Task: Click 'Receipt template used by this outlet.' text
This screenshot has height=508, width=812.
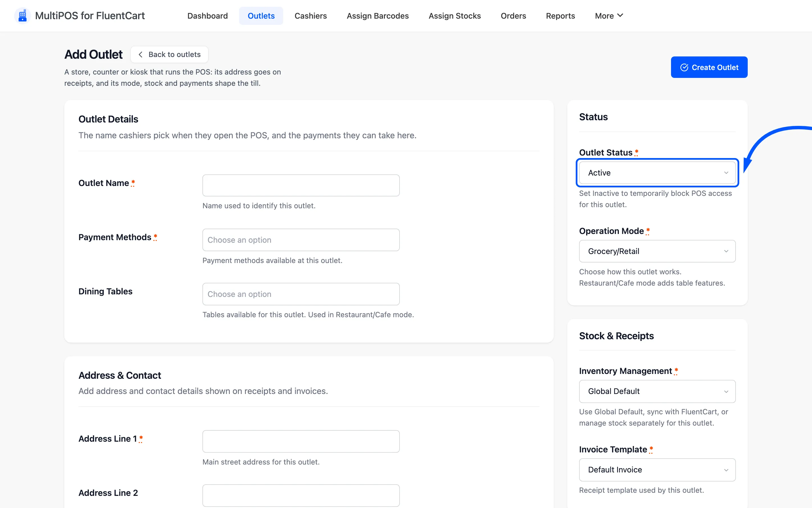Action: pyautogui.click(x=641, y=490)
